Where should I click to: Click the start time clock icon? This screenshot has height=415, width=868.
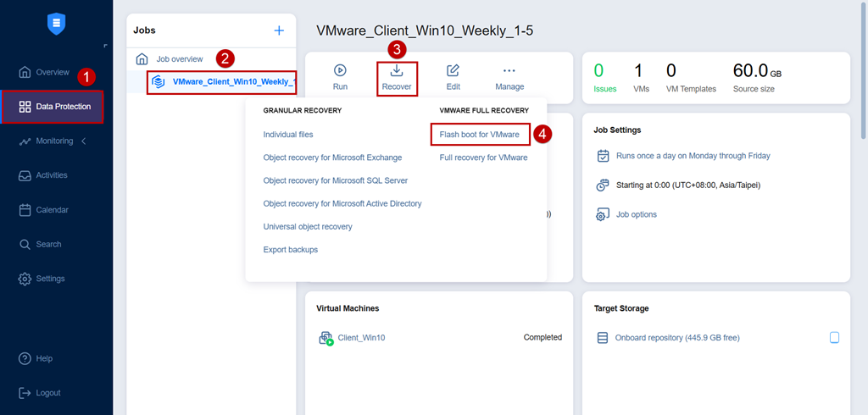coord(603,185)
